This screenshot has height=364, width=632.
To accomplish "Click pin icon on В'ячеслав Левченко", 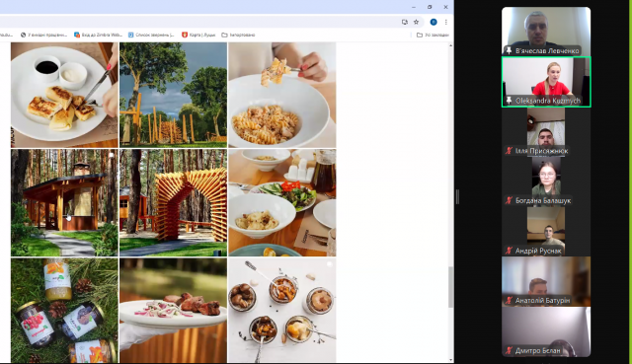I will point(509,50).
